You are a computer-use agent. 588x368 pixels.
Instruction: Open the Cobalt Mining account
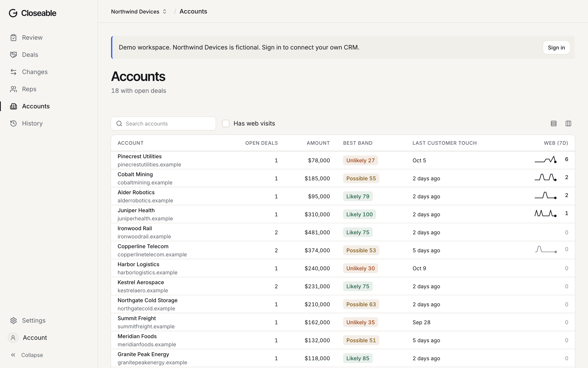[135, 175]
